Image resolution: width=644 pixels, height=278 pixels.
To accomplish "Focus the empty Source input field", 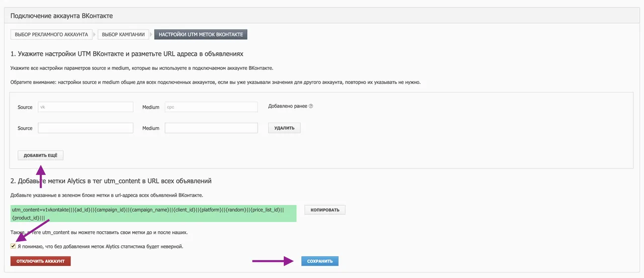I will 86,128.
